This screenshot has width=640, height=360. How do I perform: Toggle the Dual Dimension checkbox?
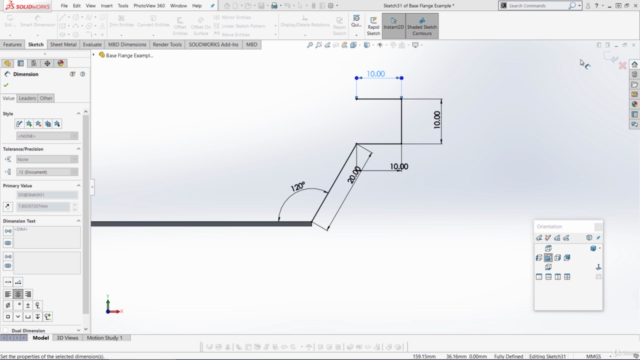[x=6, y=330]
